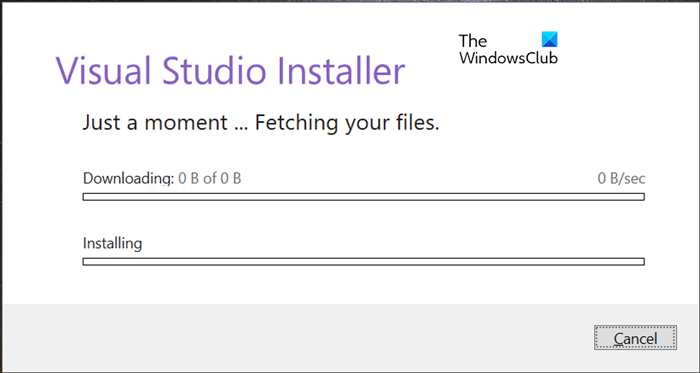
Task: Click the Installing label
Action: [x=112, y=244]
